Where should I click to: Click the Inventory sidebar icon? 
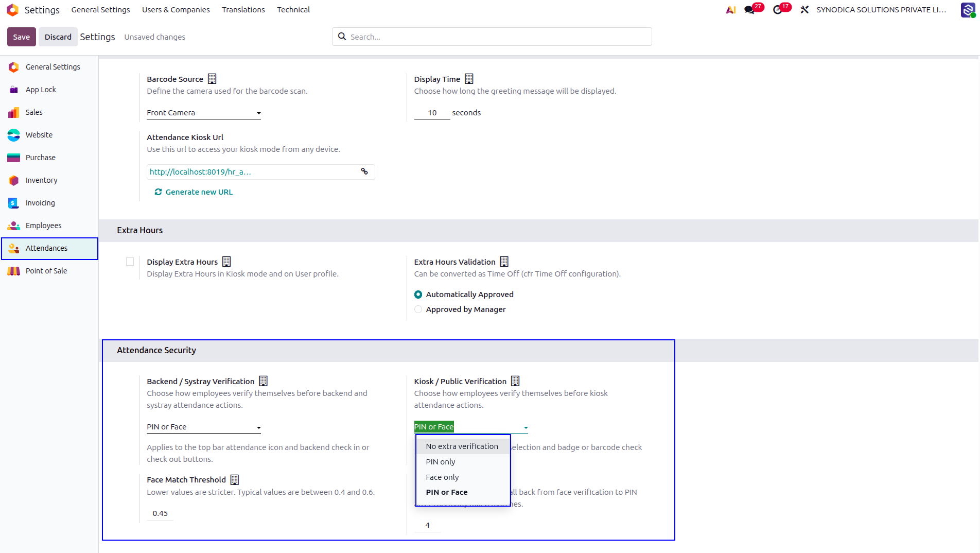14,180
